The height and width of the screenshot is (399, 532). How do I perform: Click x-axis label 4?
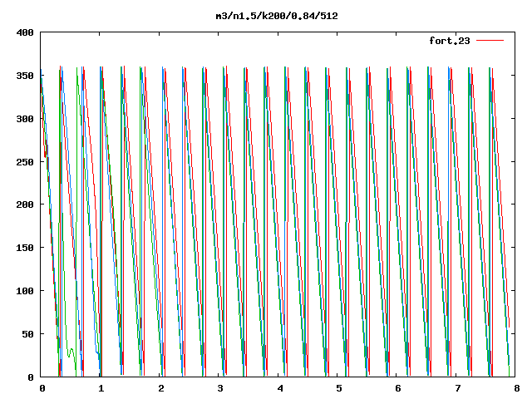pos(280,388)
